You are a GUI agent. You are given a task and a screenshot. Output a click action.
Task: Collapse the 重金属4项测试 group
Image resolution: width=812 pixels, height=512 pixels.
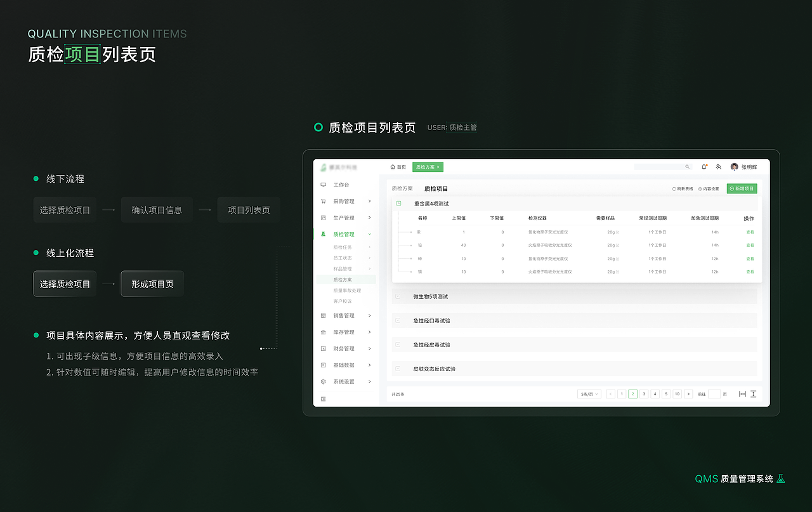click(x=398, y=203)
